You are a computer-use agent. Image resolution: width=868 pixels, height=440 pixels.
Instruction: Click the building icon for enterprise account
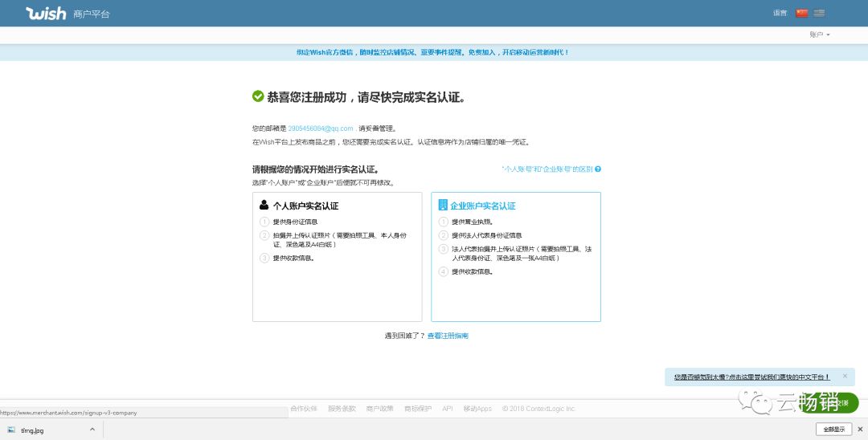[x=443, y=205]
